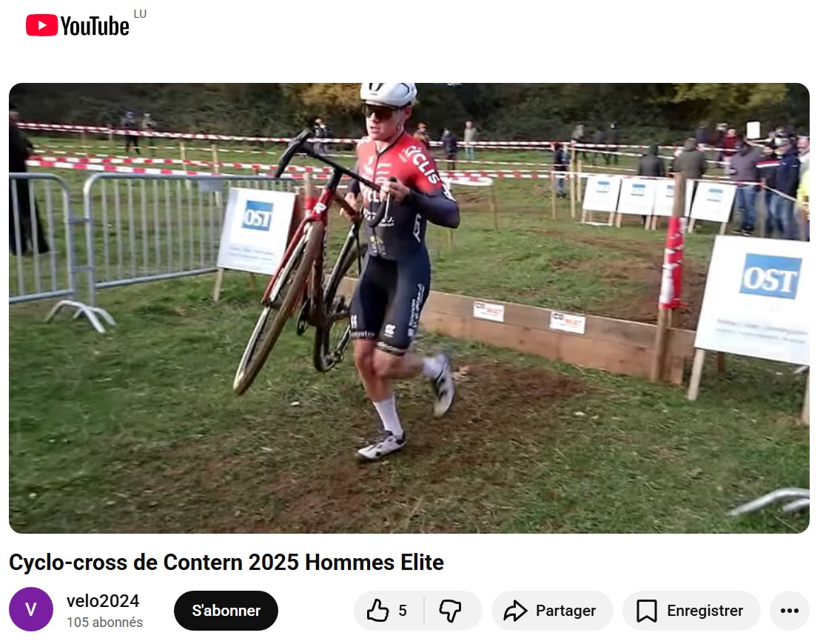
Task: Click the red YouTube play logo
Action: tap(41, 25)
